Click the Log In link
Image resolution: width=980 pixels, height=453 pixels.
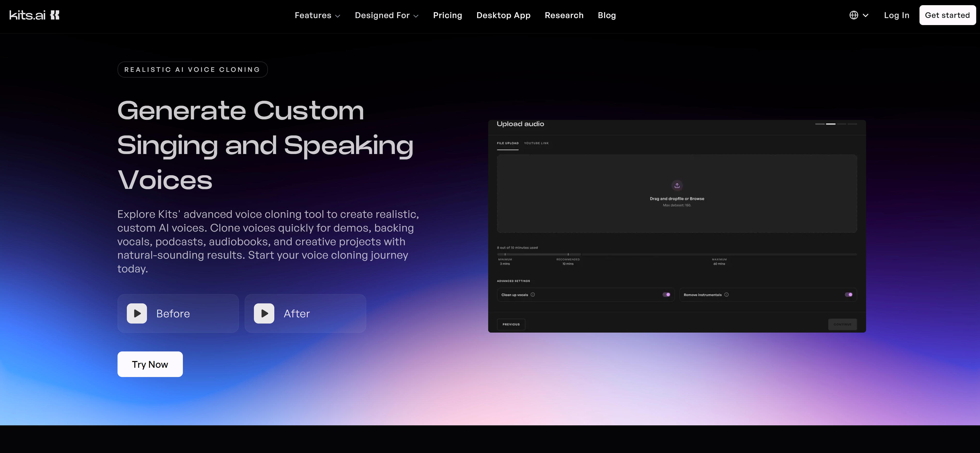pyautogui.click(x=896, y=15)
